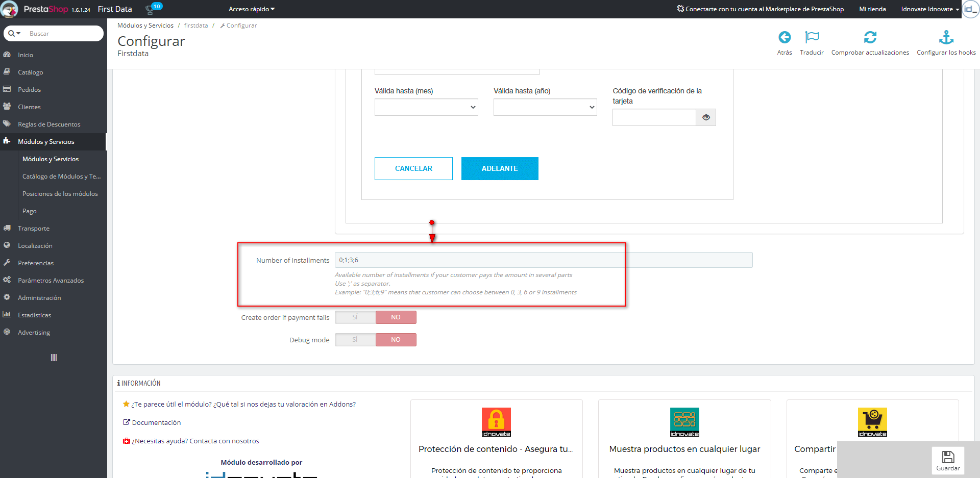Click the ADELANTE button

click(x=500, y=168)
